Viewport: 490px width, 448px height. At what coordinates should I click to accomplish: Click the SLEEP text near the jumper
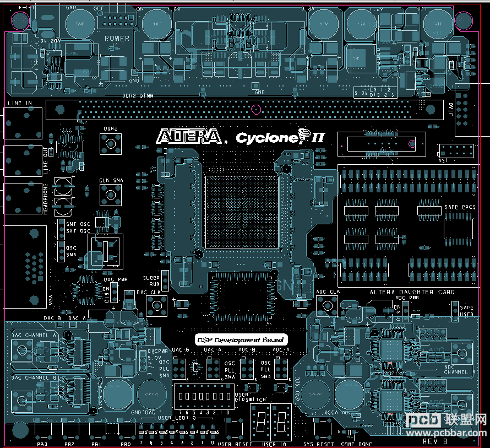click(x=151, y=278)
